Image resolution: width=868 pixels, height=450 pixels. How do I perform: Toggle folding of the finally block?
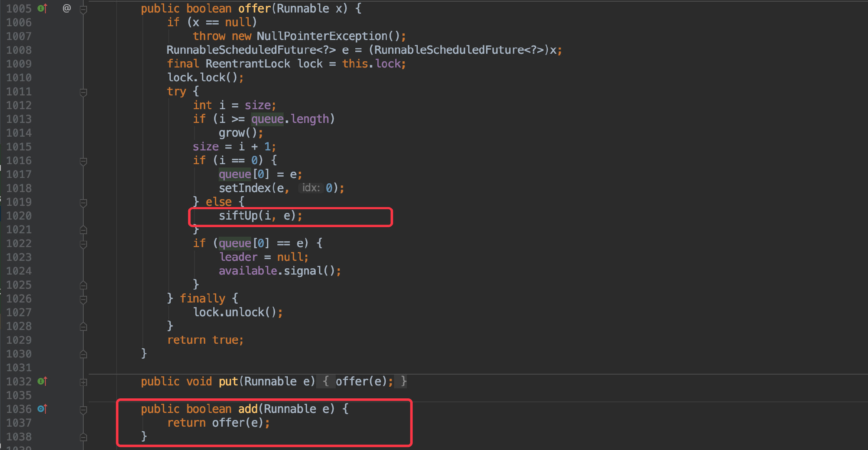point(83,299)
